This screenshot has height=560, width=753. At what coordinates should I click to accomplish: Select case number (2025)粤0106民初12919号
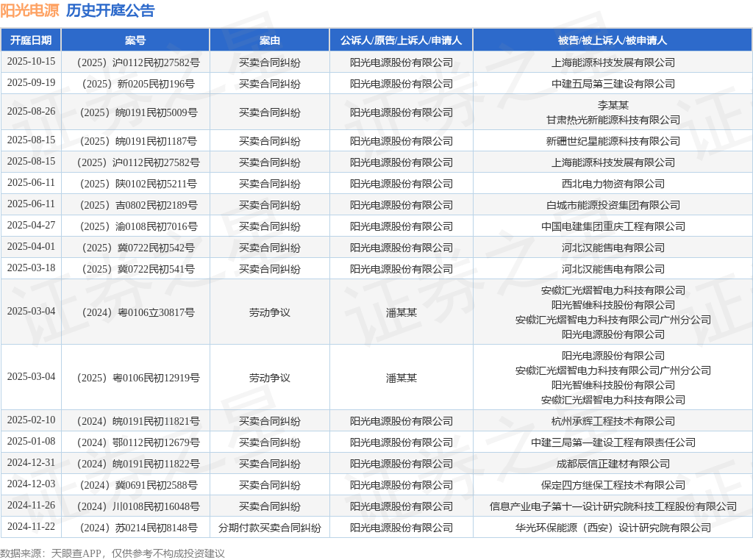pos(138,378)
